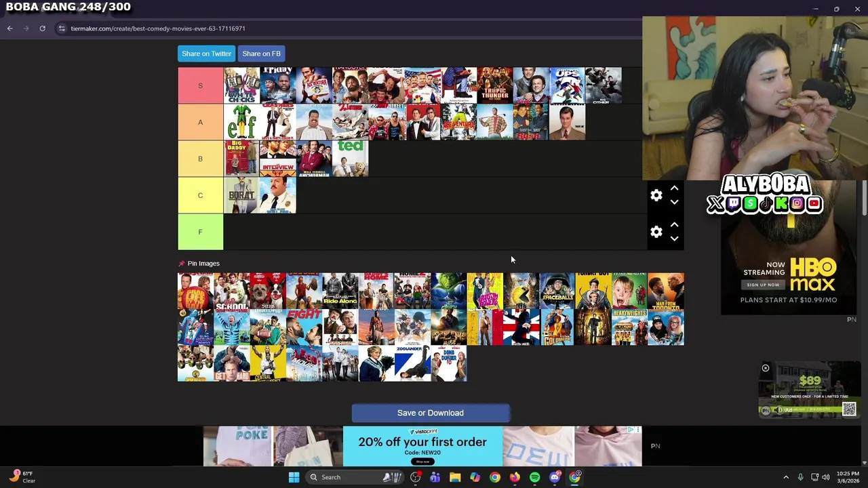Click the Pin Images pushpin icon

[181, 264]
